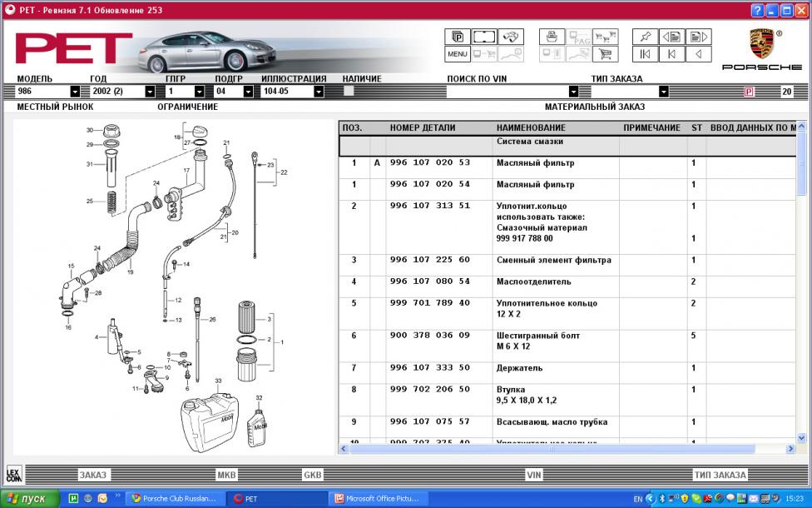
Task: Go to next page document icon
Action: click(699, 37)
